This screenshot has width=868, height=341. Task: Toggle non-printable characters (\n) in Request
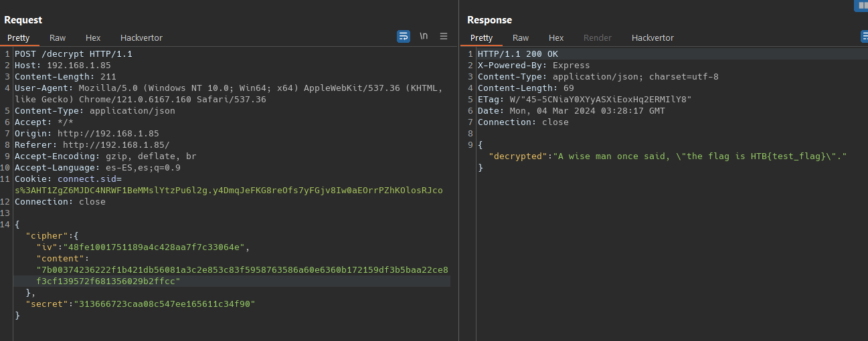tap(424, 36)
